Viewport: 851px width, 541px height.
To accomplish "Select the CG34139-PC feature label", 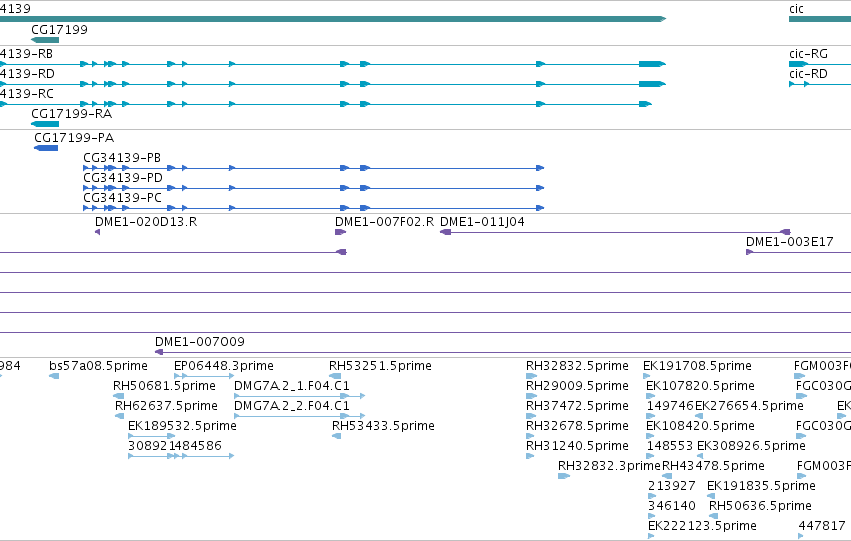I will click(x=122, y=198).
